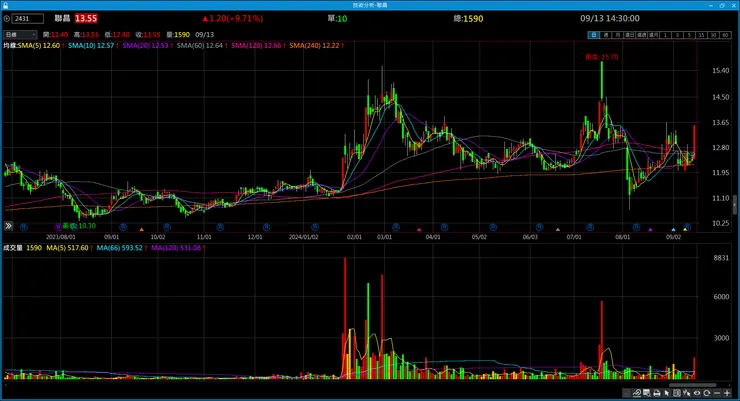Click the cyan triangle marker after 09/02

[x=673, y=230]
